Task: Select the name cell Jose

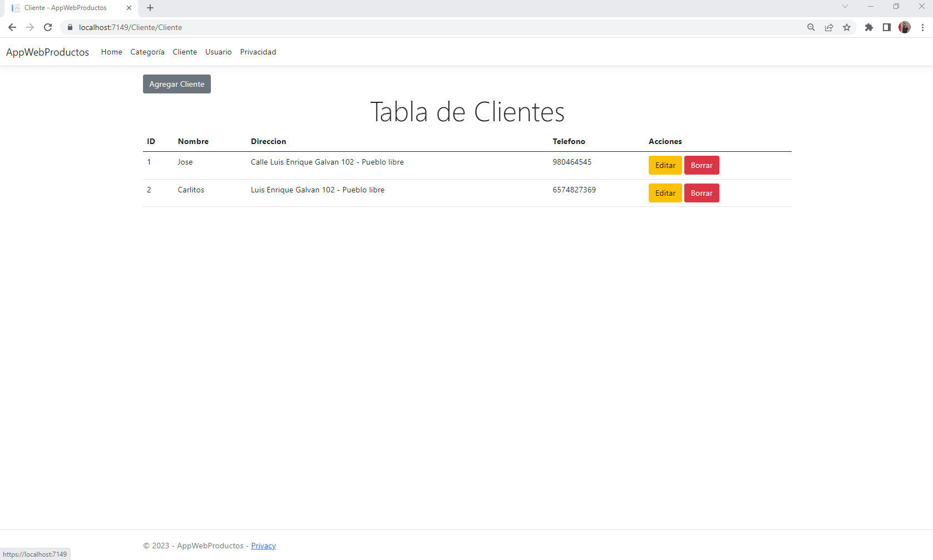Action: pos(185,162)
